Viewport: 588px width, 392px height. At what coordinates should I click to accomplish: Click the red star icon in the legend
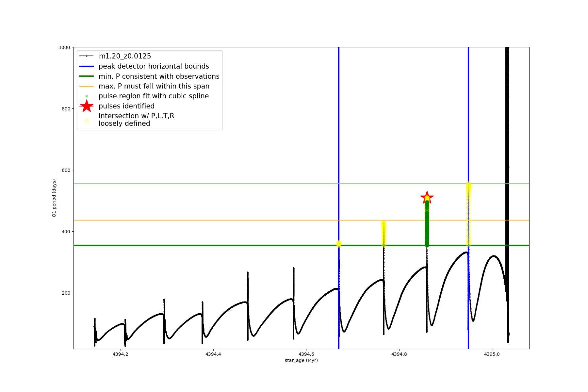tap(87, 106)
